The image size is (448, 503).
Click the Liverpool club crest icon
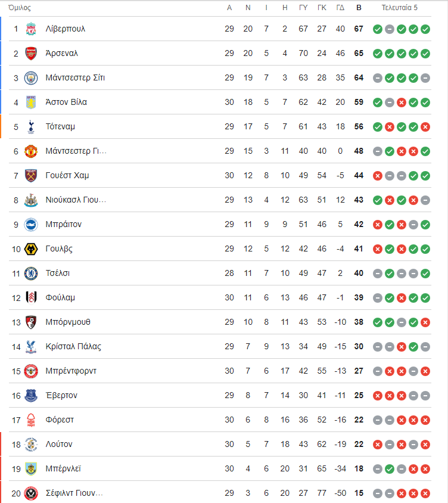(x=31, y=29)
